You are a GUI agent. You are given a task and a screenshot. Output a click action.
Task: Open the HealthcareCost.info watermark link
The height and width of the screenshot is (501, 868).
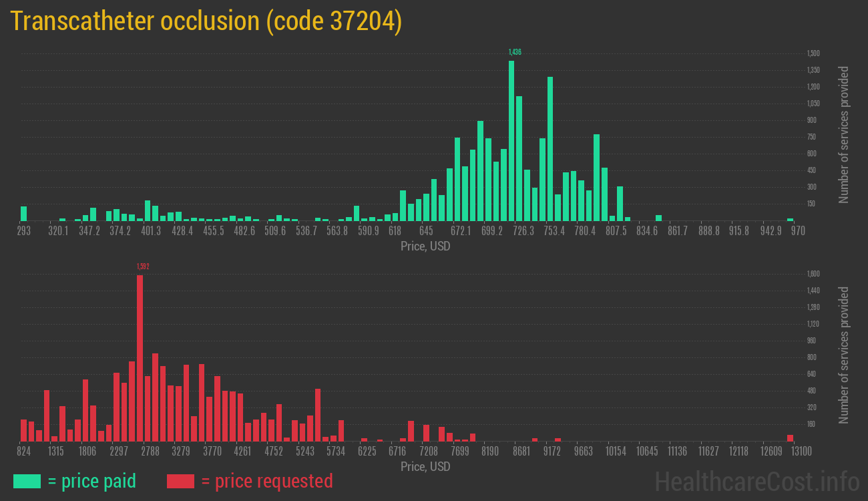(x=756, y=481)
